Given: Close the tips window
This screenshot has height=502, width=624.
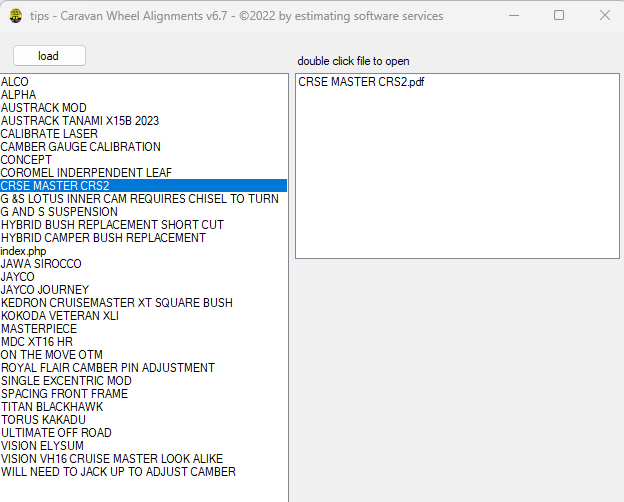Looking at the screenshot, I should (605, 16).
